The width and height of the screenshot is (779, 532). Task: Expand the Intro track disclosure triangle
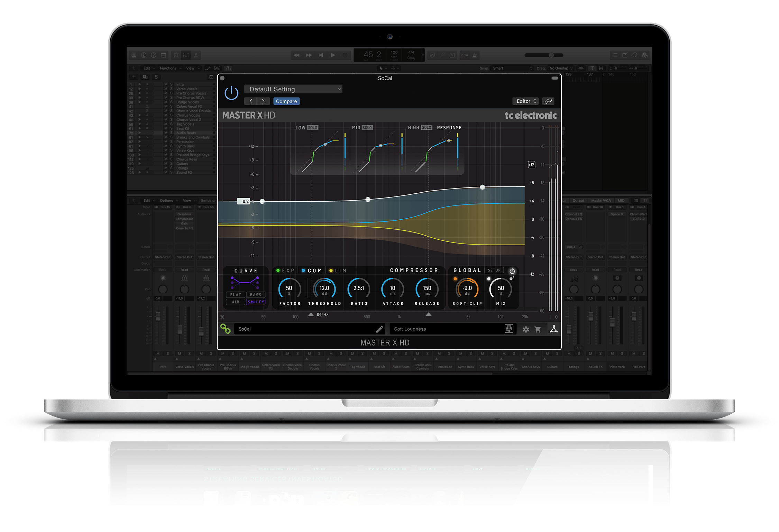tap(140, 84)
